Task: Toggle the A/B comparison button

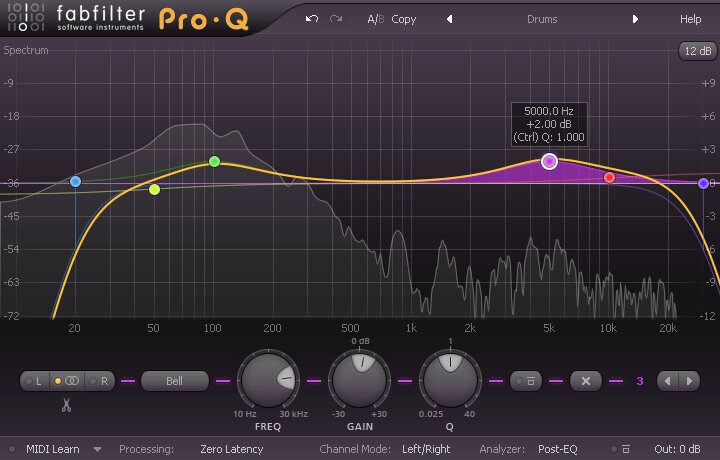Action: (375, 19)
